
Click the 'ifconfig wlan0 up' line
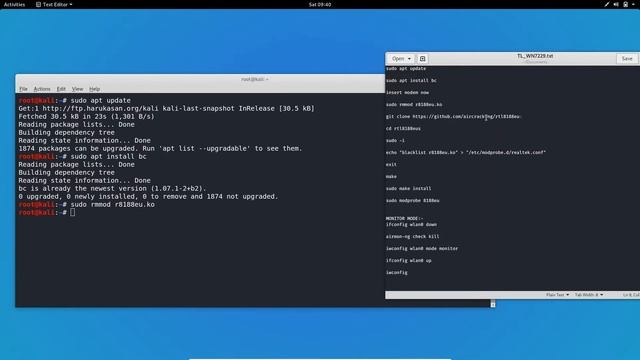click(409, 260)
